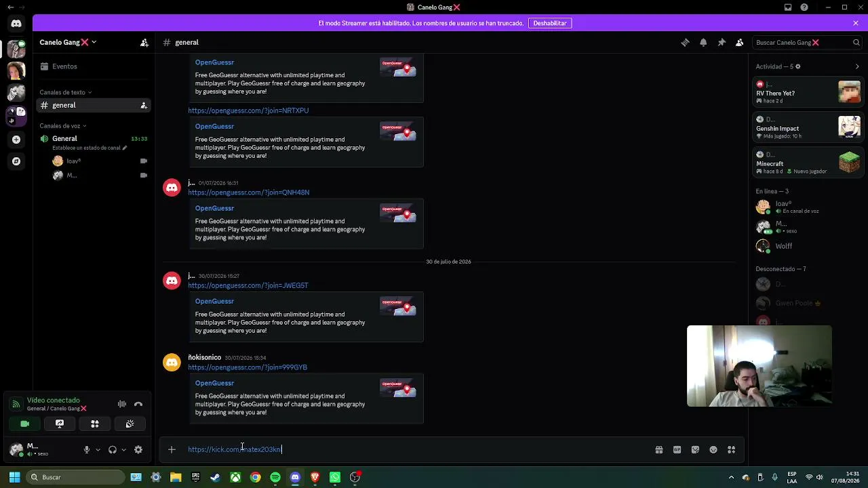Screen dimensions: 868x488
Task: Open the openguessr link with join=NRTXPU
Action: click(248, 110)
